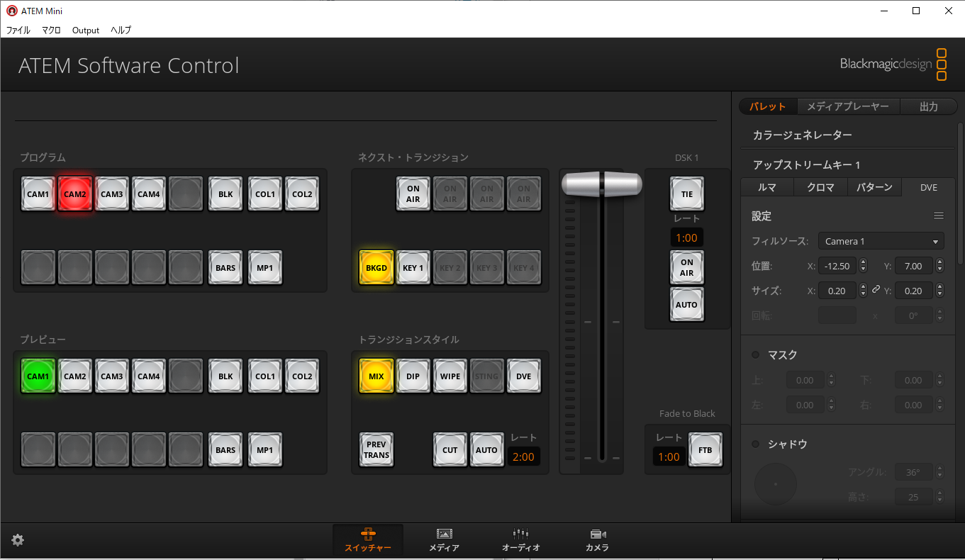Click the Fade to Black レート 1:00 field

tap(669, 457)
